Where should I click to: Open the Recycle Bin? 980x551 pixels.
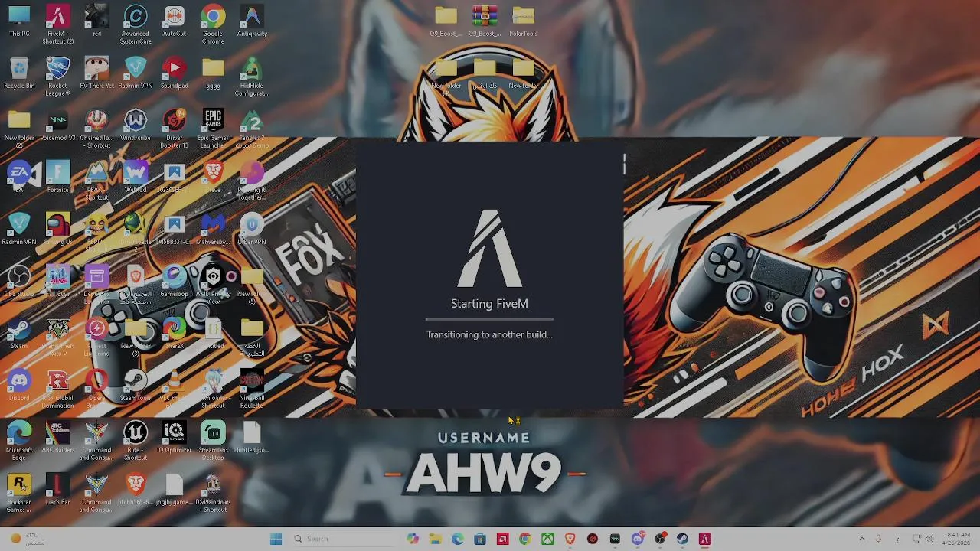pos(19,73)
